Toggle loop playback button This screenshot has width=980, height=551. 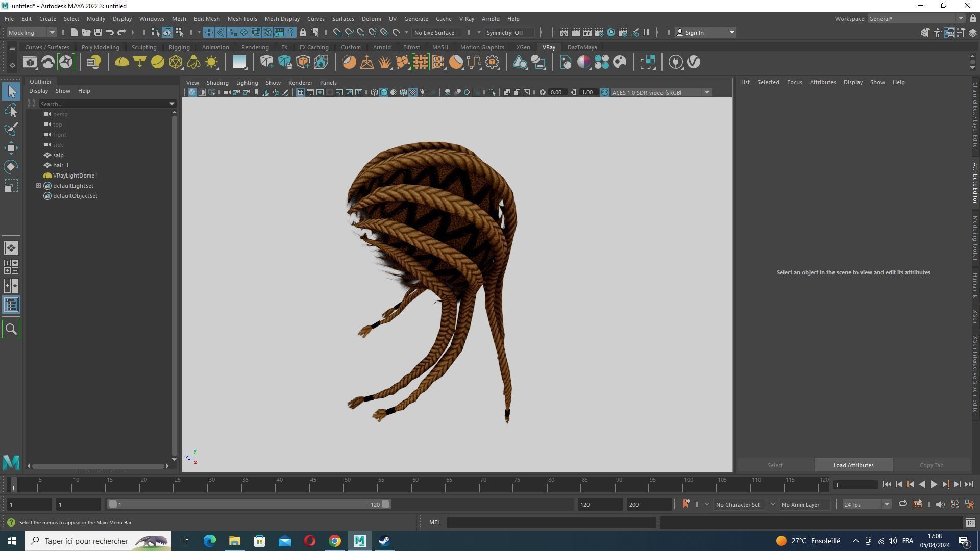pyautogui.click(x=902, y=504)
